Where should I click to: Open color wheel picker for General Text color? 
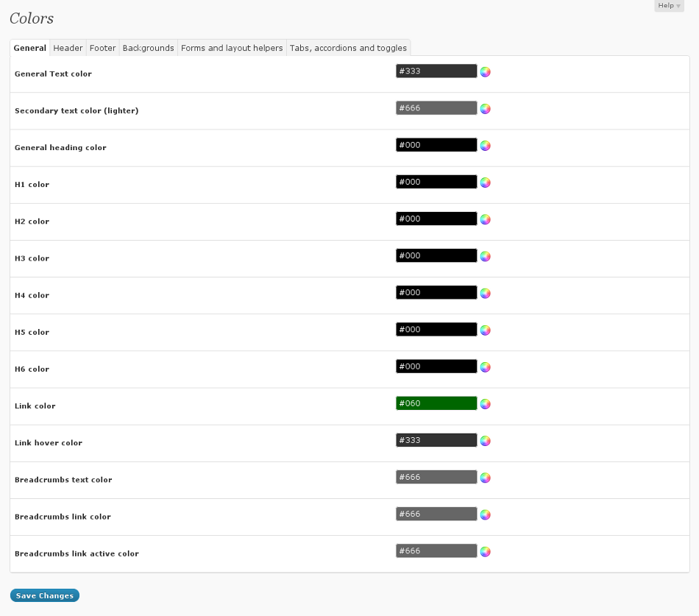tap(485, 72)
